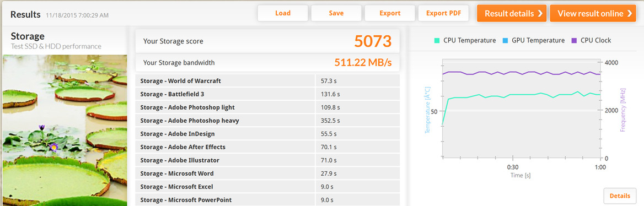
Task: Save the current benchmark result
Action: click(336, 13)
